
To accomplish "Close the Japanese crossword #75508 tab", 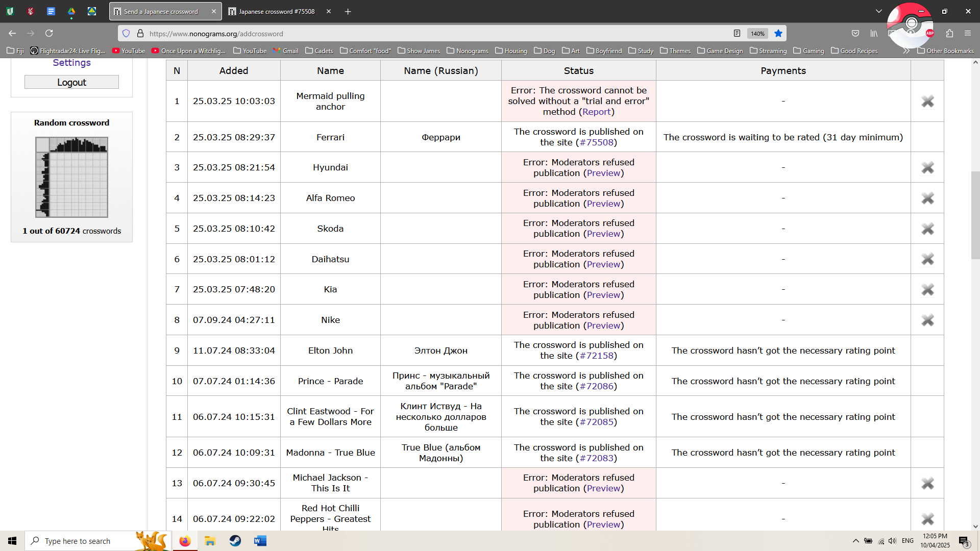I will click(329, 11).
